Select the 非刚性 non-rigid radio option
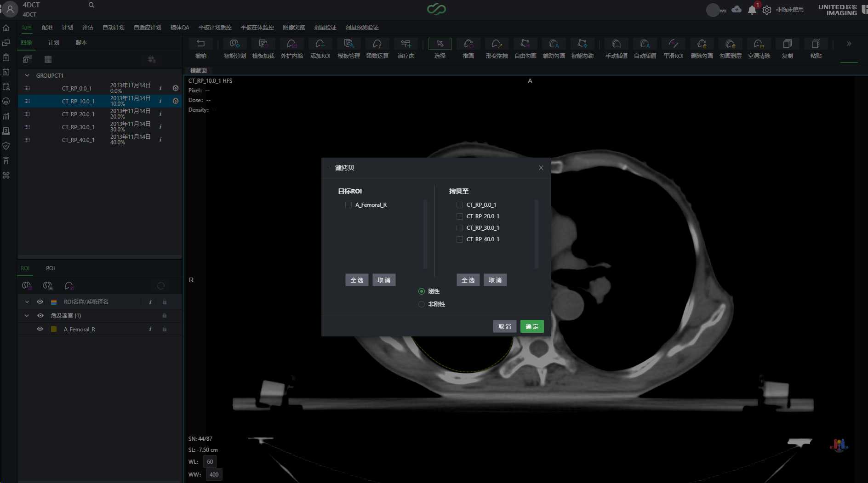 pyautogui.click(x=422, y=304)
